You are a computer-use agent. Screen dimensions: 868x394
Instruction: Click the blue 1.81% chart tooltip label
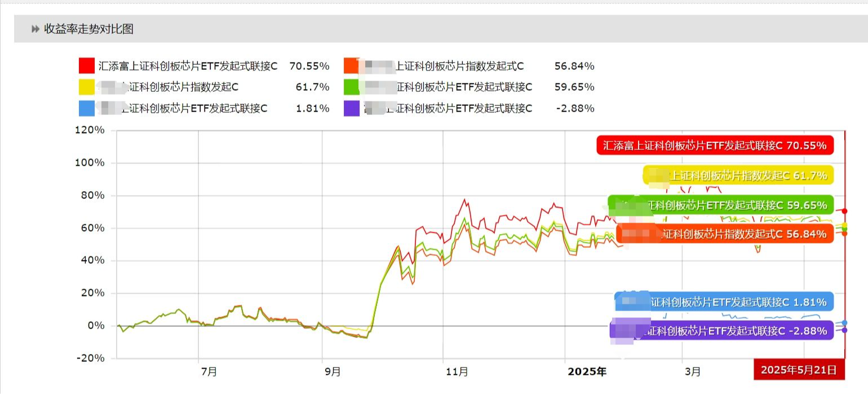coord(724,302)
